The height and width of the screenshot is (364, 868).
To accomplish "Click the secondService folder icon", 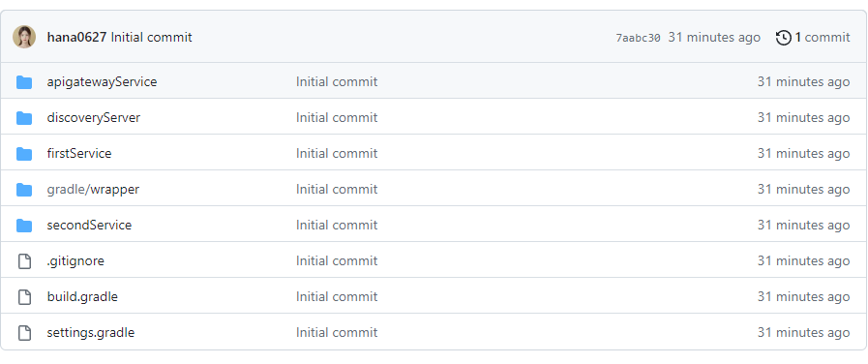I will 24,226.
